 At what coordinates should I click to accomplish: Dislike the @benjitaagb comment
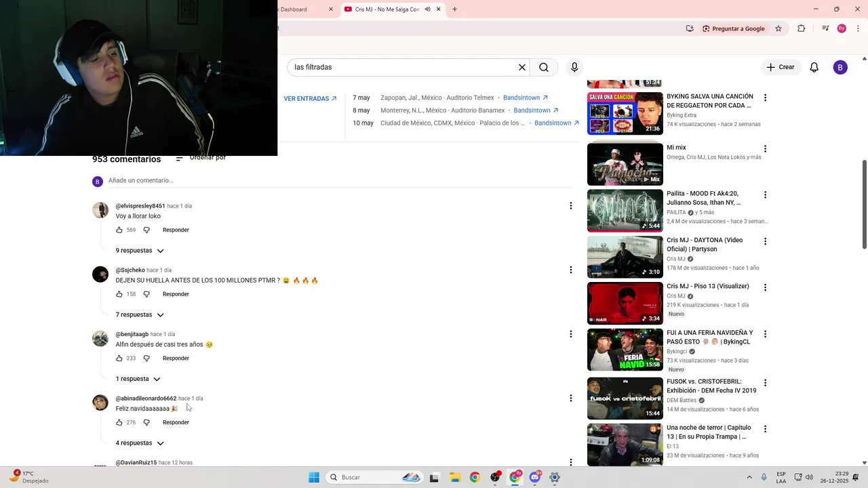146,358
